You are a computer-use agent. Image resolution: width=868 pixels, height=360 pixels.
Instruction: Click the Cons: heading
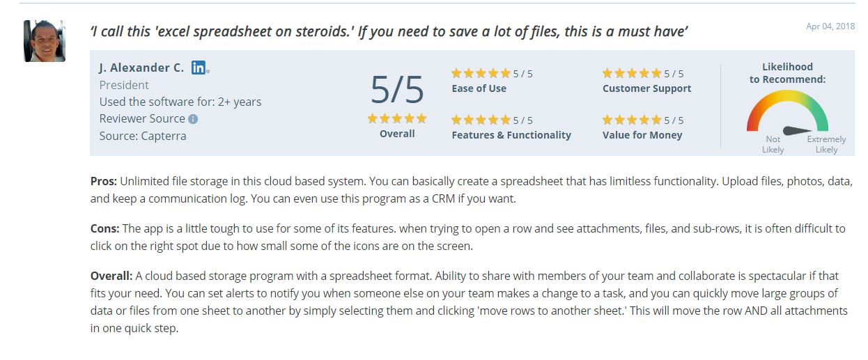click(104, 228)
